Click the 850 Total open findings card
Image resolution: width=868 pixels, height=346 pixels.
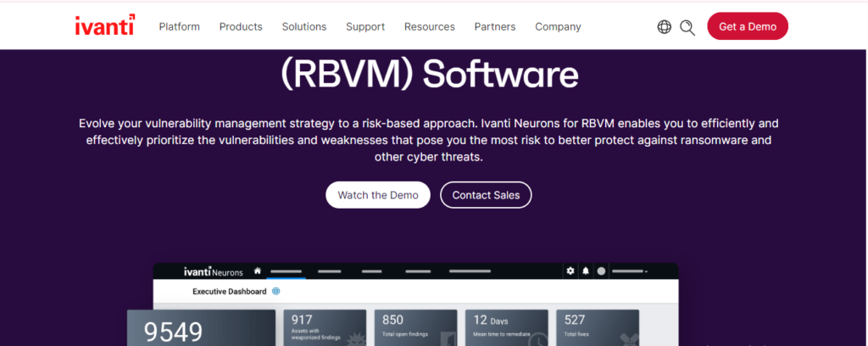[415, 327]
